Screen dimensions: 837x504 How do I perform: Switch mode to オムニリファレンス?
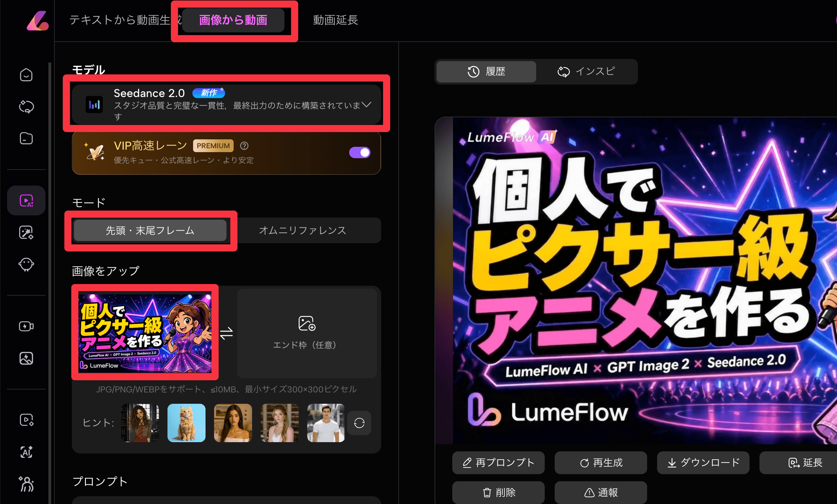point(303,231)
